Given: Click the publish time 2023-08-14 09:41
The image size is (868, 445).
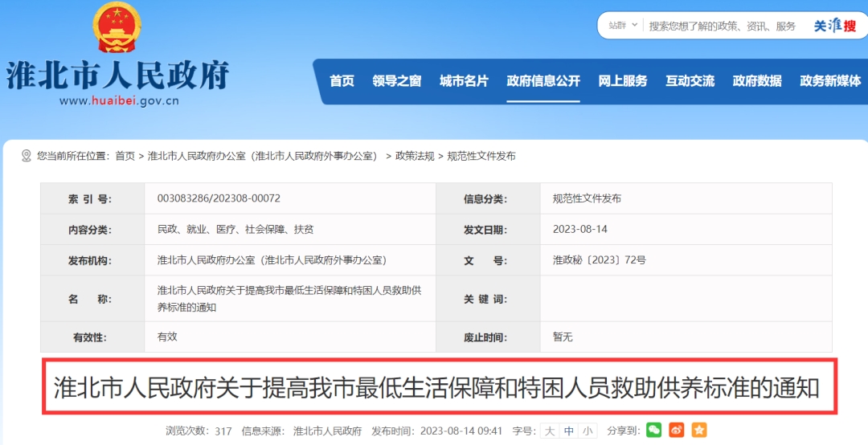Looking at the screenshot, I should coord(461,431).
